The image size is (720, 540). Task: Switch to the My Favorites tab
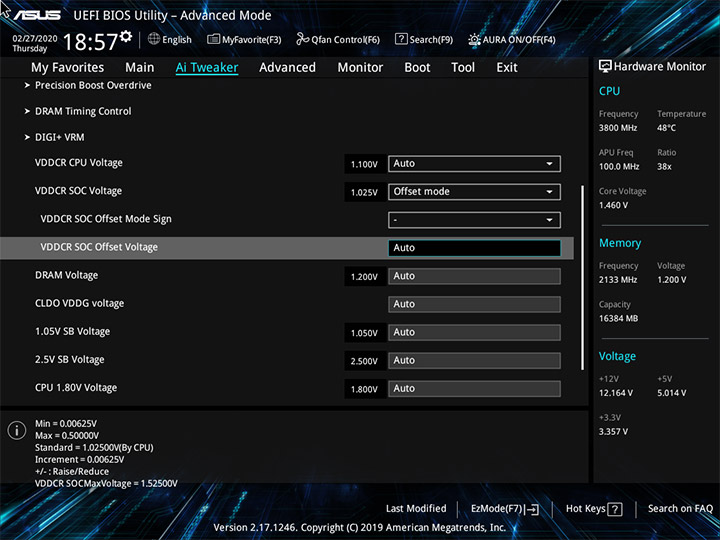(x=68, y=68)
